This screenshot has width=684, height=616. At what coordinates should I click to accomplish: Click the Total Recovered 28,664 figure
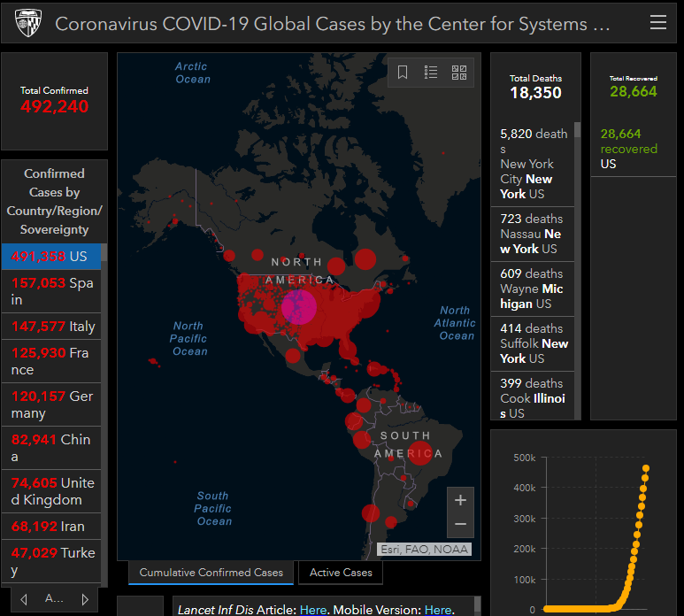coord(634,91)
